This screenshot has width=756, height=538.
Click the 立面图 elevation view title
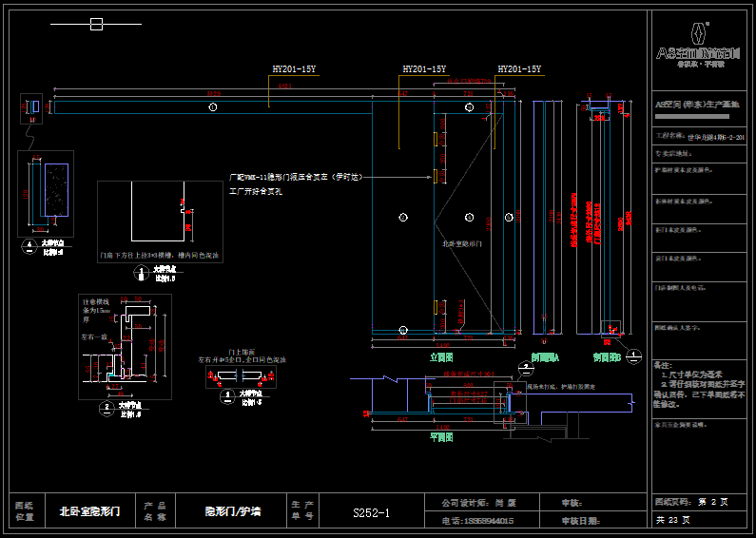pyautogui.click(x=441, y=357)
